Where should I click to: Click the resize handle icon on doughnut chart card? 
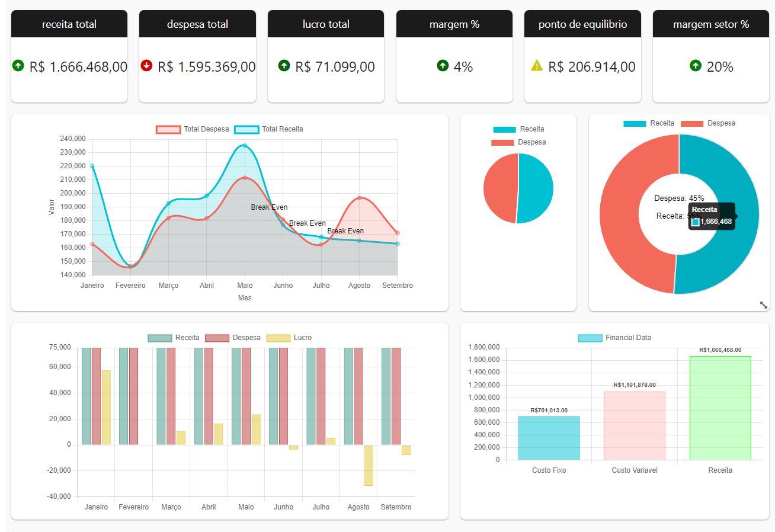point(763,305)
